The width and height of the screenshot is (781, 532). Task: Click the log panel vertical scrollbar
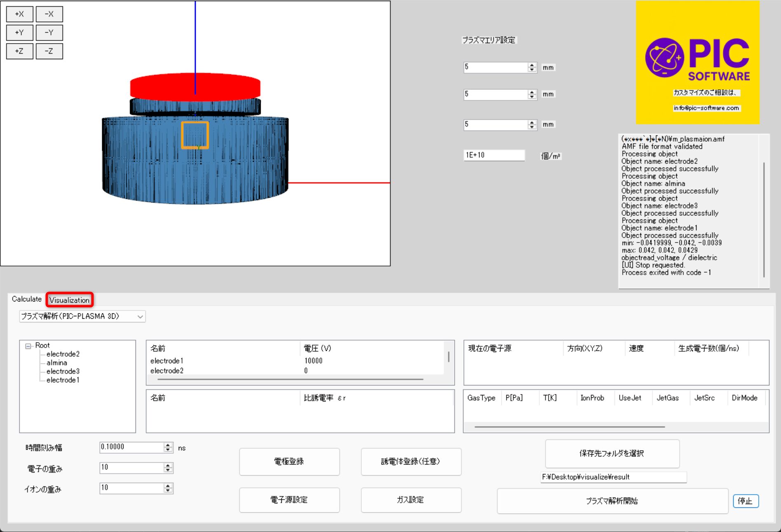click(764, 219)
